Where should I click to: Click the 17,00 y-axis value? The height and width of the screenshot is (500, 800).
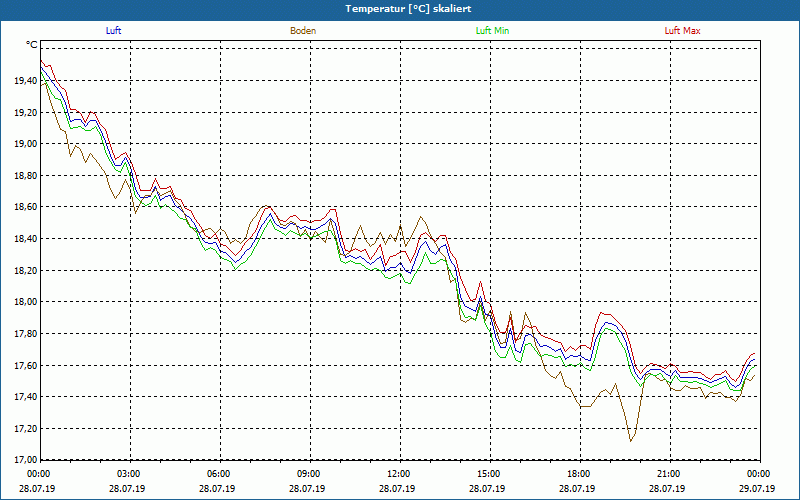[26, 459]
